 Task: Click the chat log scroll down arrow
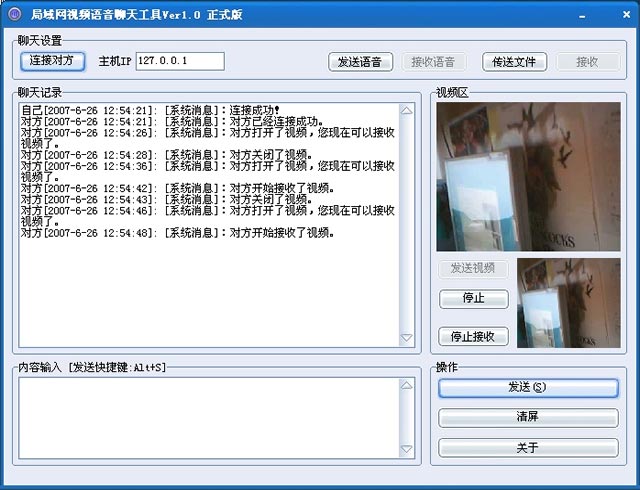click(407, 339)
